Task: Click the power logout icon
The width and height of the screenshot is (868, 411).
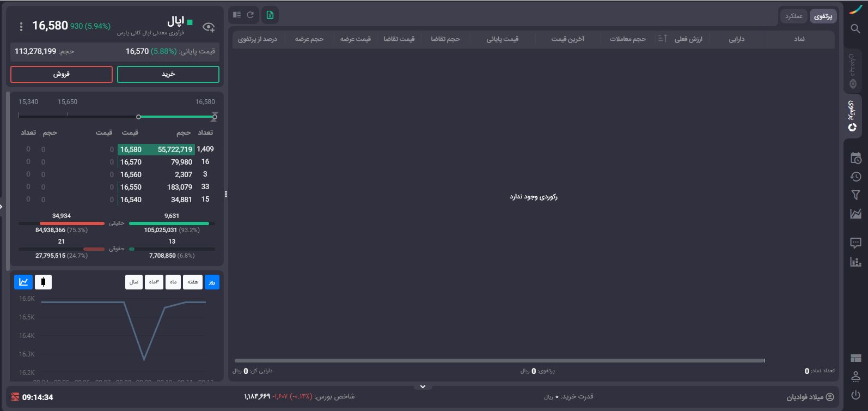Action: point(855,395)
